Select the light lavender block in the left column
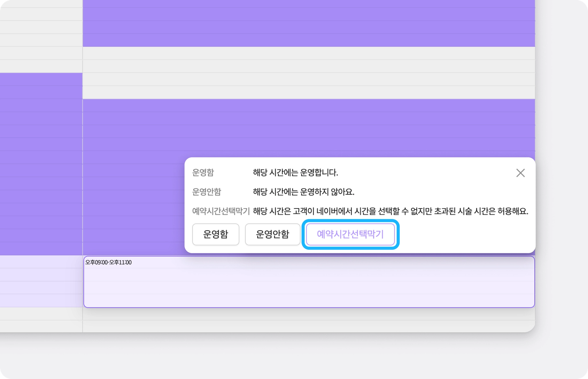The width and height of the screenshot is (588, 379). tap(41, 281)
